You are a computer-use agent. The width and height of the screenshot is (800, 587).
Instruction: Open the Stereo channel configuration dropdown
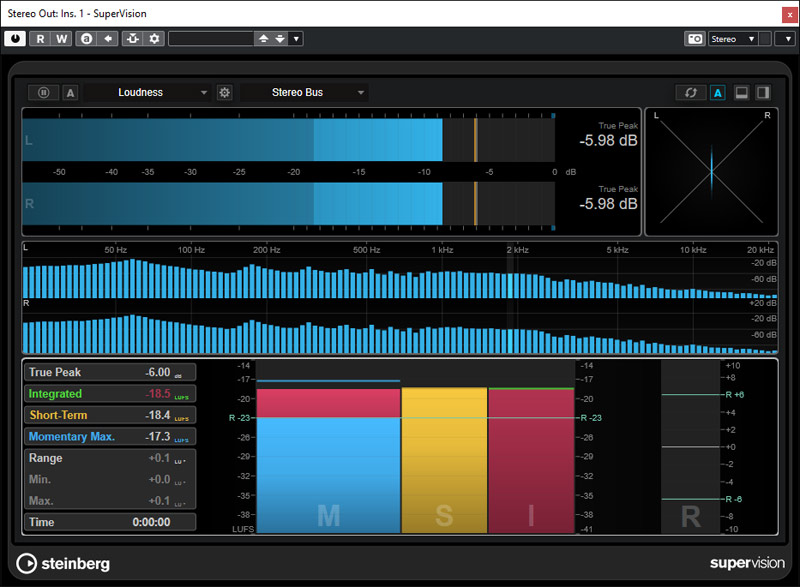point(733,39)
